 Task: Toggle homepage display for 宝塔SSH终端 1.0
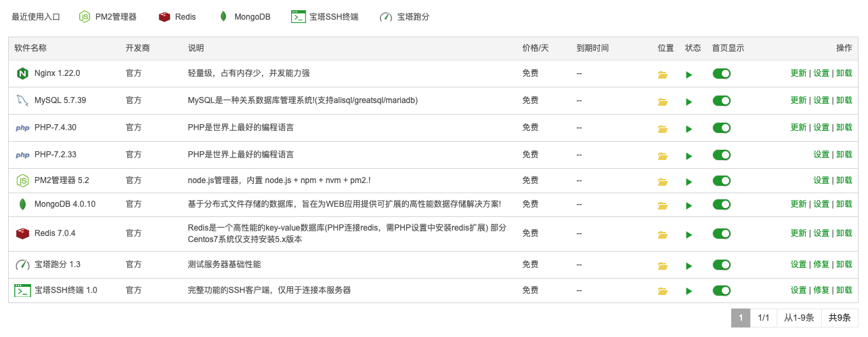click(722, 290)
